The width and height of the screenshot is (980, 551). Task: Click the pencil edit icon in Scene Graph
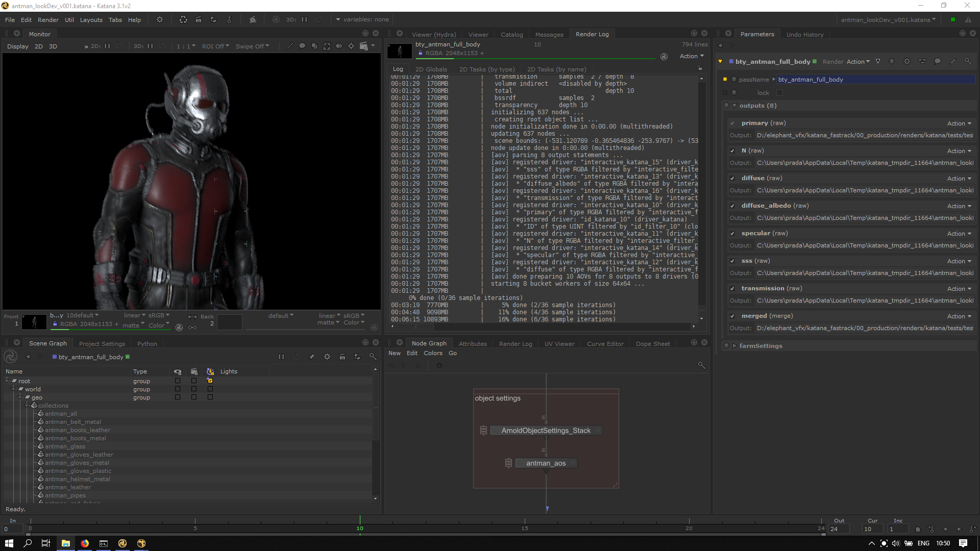[312, 357]
